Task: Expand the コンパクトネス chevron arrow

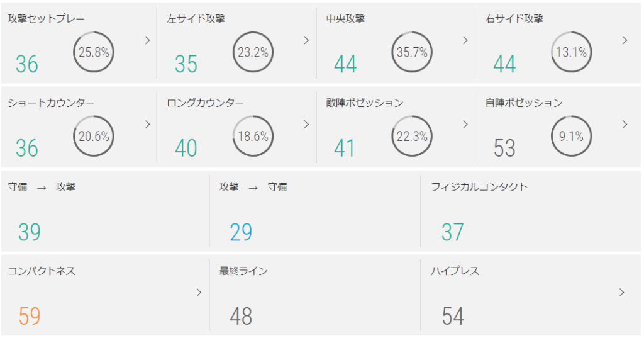Action: (x=199, y=292)
